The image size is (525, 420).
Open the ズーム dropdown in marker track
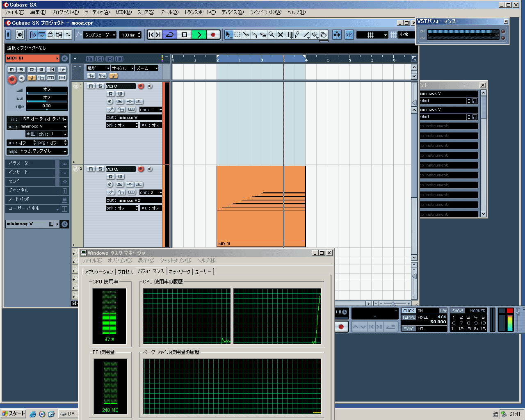(147, 68)
